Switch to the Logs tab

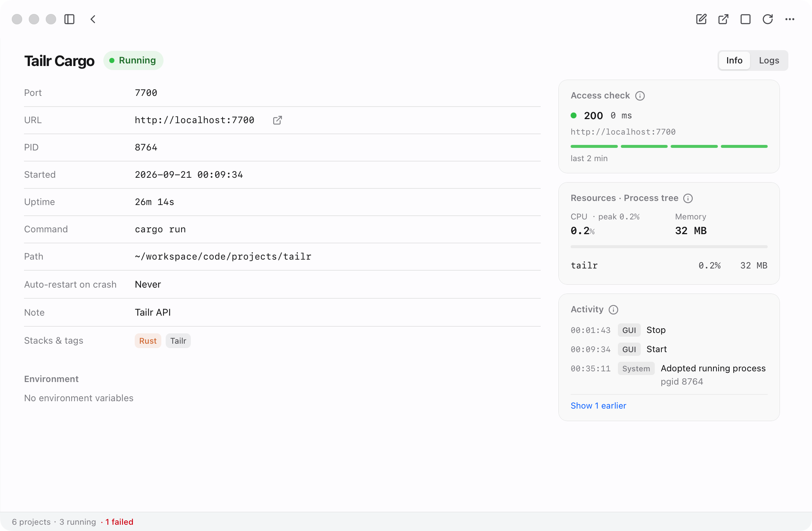[x=769, y=60]
